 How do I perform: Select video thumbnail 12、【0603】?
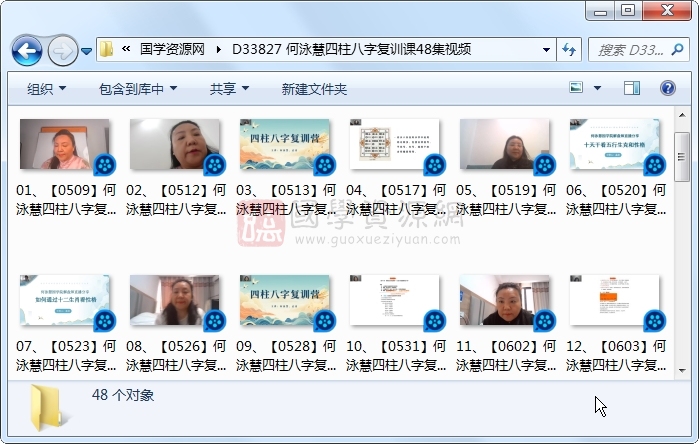617,302
